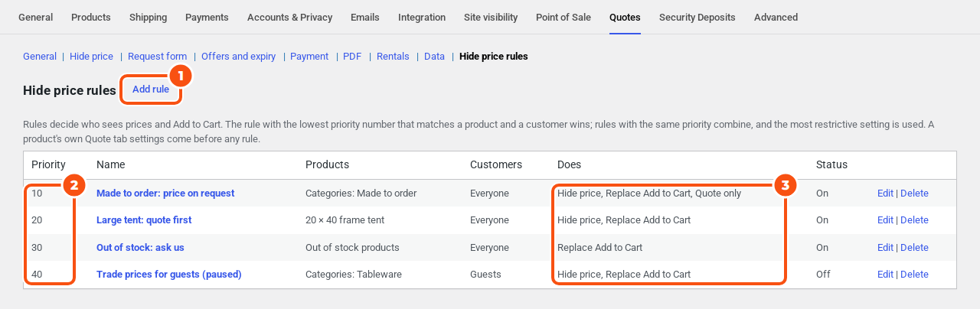Open the Request form sub-section
This screenshot has width=980, height=309.
click(x=157, y=57)
